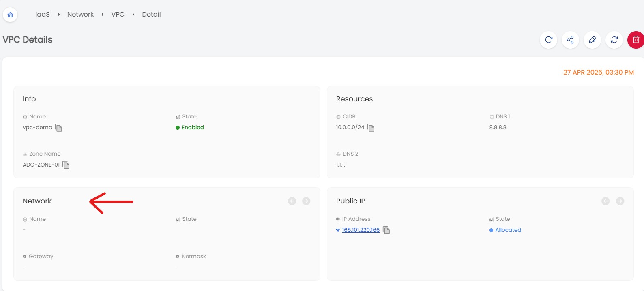The image size is (644, 291).
Task: Open the Network breadcrumb
Action: pyautogui.click(x=80, y=15)
